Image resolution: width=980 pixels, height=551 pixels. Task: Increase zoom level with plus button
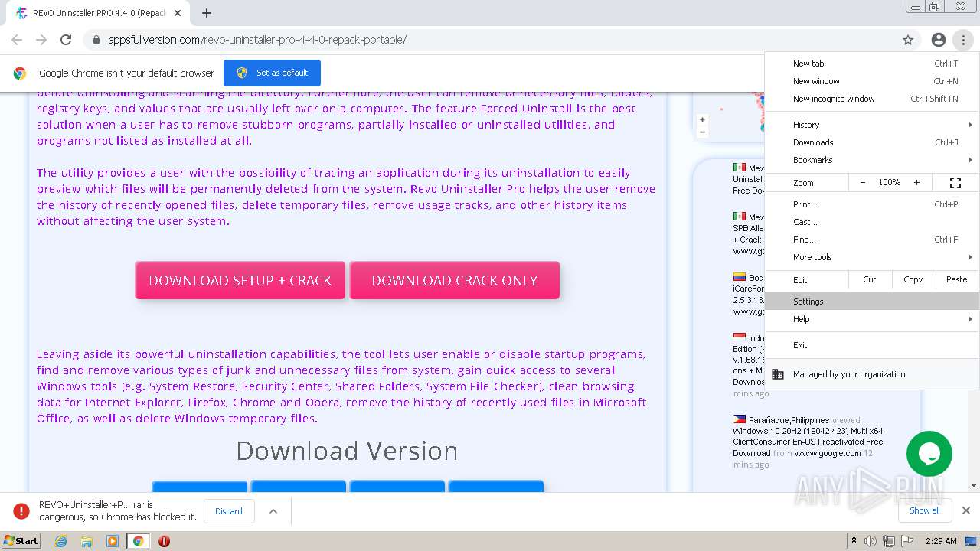(916, 183)
